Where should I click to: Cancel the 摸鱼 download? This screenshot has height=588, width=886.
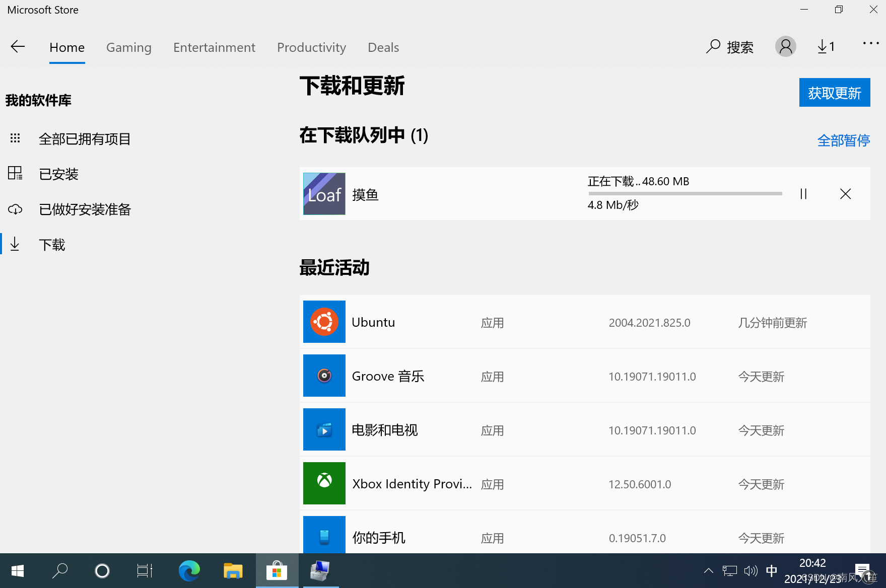click(845, 194)
